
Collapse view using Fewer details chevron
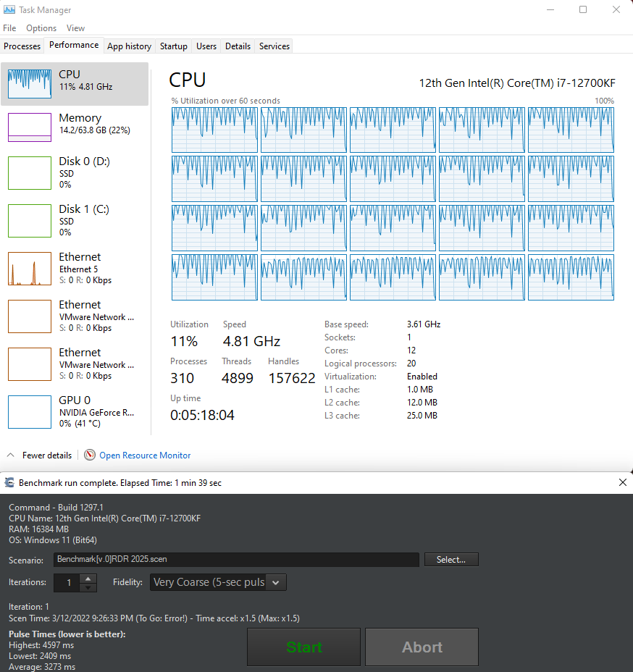11,455
